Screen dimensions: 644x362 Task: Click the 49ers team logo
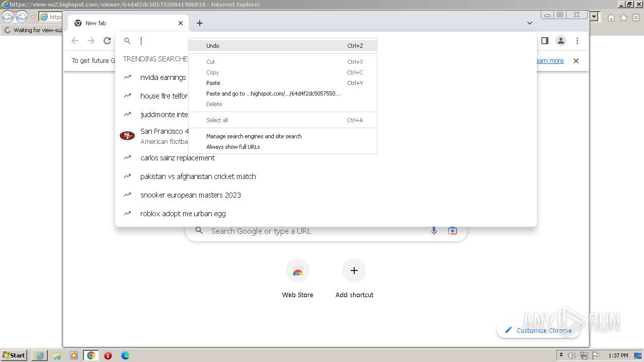[x=127, y=136]
